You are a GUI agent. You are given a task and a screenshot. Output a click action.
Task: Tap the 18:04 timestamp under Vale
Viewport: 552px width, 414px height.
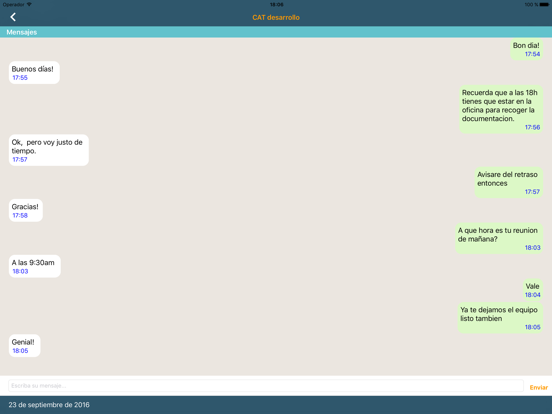point(533,295)
